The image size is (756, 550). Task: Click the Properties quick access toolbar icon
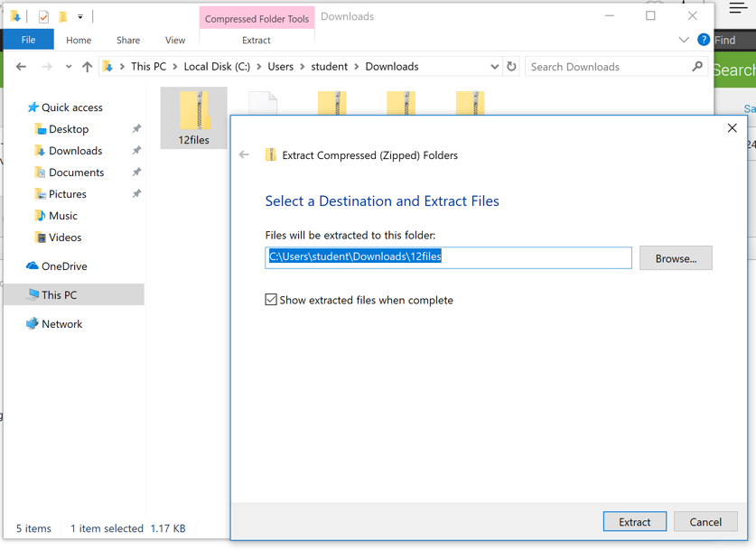pos(43,17)
